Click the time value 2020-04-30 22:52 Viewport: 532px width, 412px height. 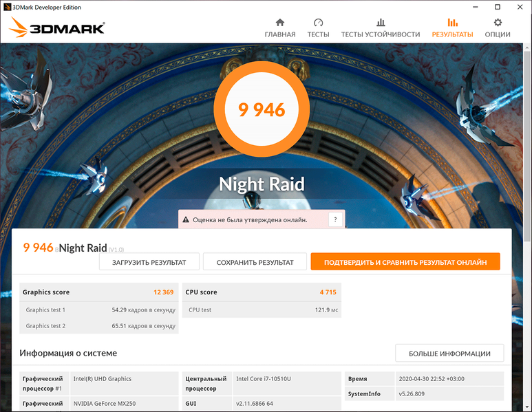tap(432, 379)
